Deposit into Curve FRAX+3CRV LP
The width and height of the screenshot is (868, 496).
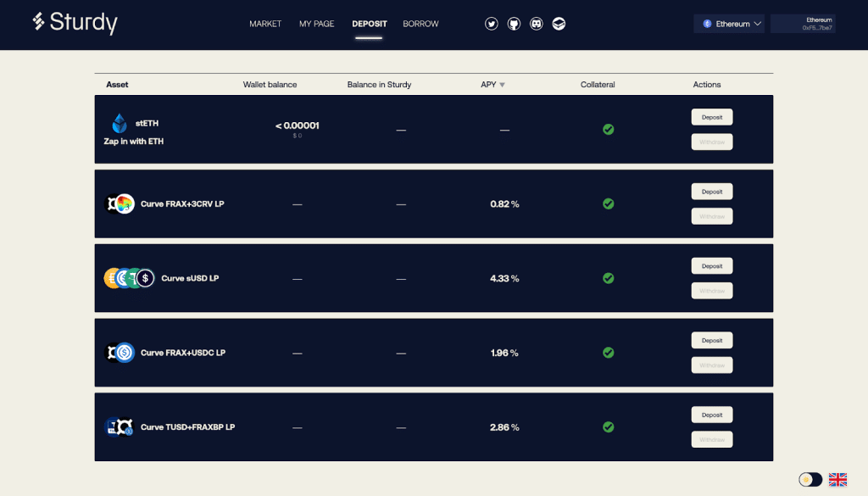point(712,192)
